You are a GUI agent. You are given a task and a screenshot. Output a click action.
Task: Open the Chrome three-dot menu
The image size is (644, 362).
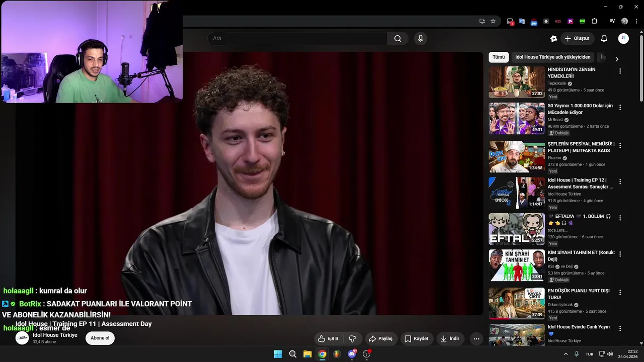(635, 21)
